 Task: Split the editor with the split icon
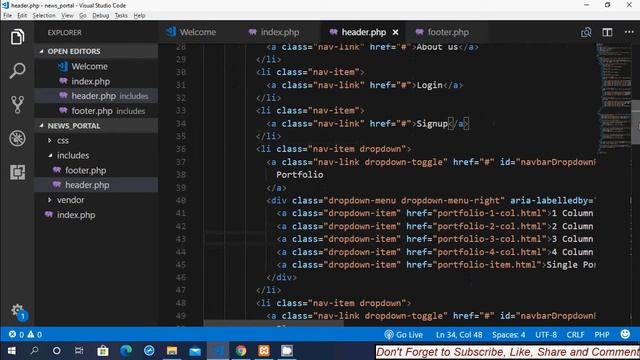(607, 32)
